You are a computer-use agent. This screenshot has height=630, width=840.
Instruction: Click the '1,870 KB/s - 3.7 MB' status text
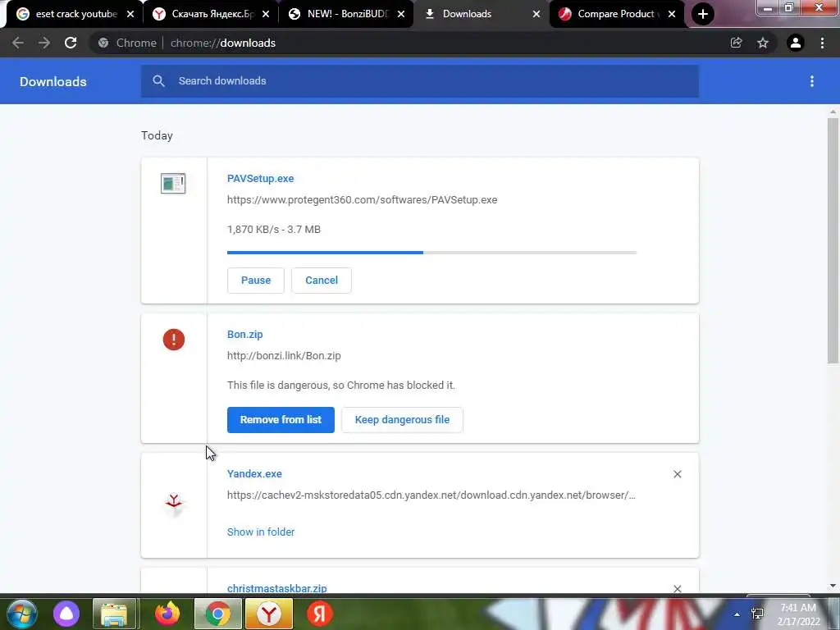[x=274, y=230]
